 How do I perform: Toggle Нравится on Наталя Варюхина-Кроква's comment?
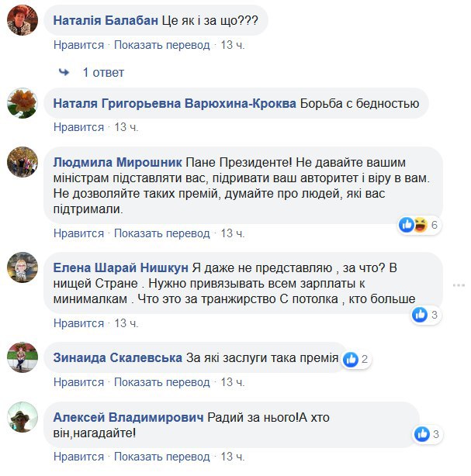coord(78,126)
